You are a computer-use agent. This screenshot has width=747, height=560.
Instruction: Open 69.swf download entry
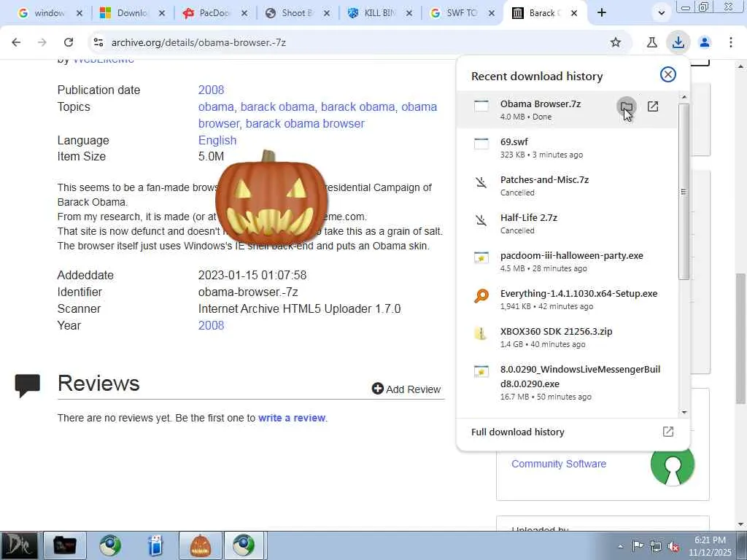[x=567, y=147]
